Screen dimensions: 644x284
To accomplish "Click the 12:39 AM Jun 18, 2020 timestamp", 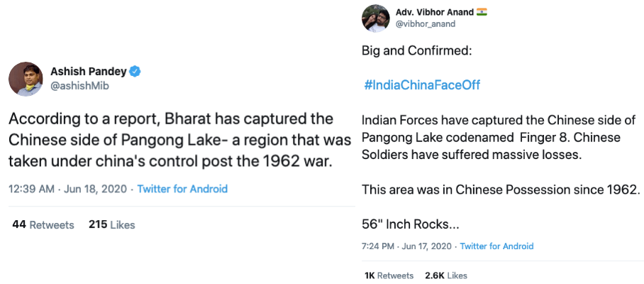I will (x=69, y=189).
